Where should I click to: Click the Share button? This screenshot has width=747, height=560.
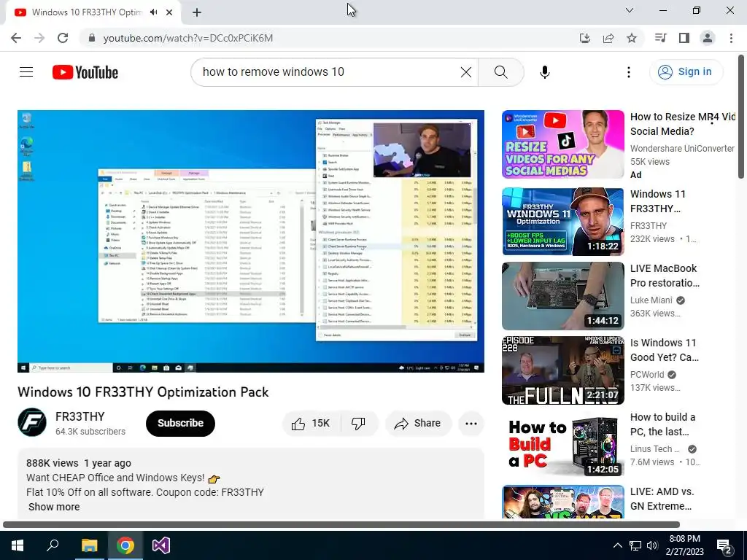pos(418,424)
